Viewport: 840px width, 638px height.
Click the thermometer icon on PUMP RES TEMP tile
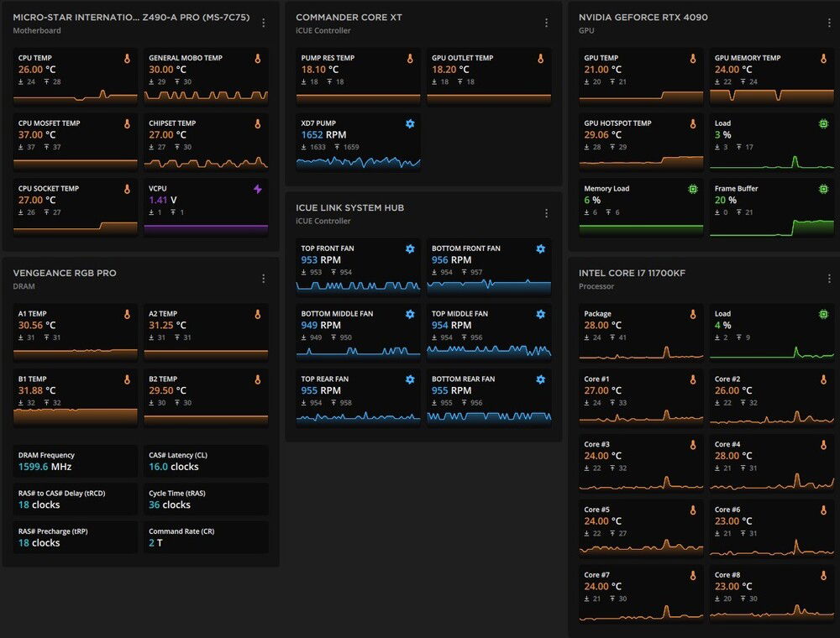point(410,59)
